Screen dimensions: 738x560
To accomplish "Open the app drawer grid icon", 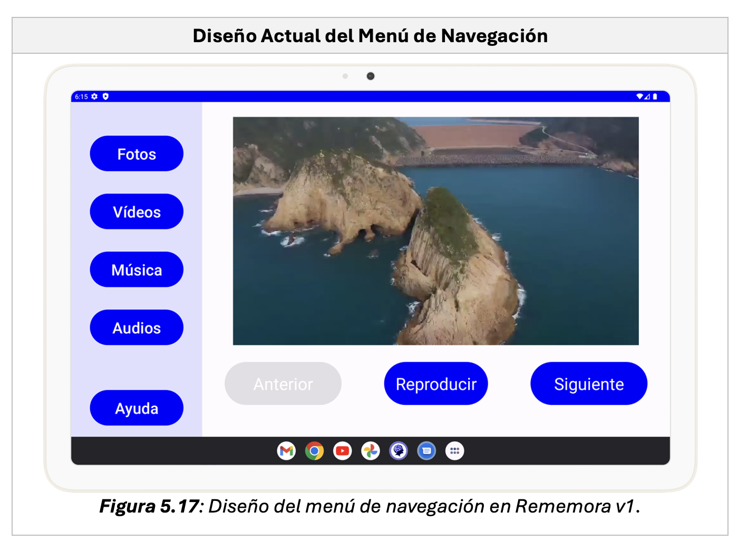I will coord(454,451).
